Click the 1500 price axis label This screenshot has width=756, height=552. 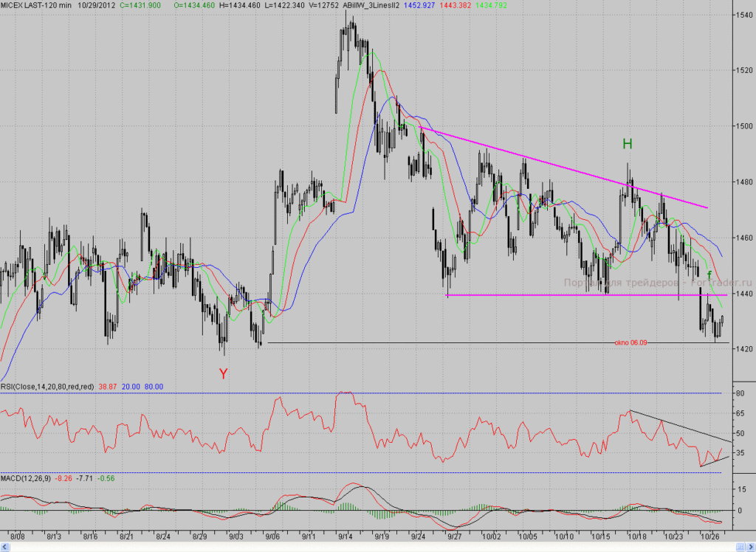[744, 126]
